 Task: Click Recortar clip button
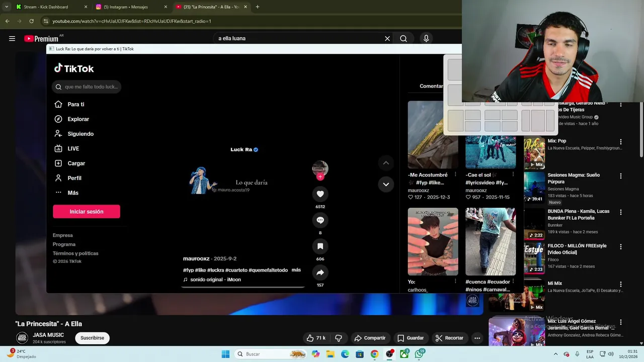449,338
